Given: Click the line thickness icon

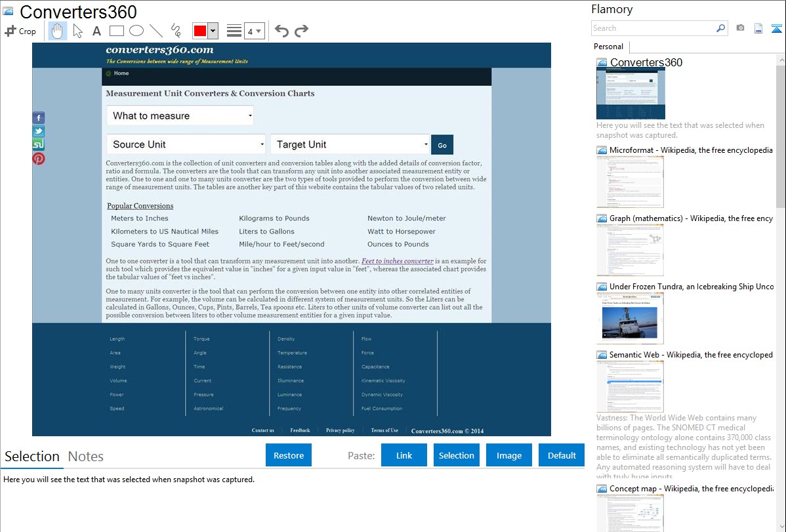Looking at the screenshot, I should (234, 31).
